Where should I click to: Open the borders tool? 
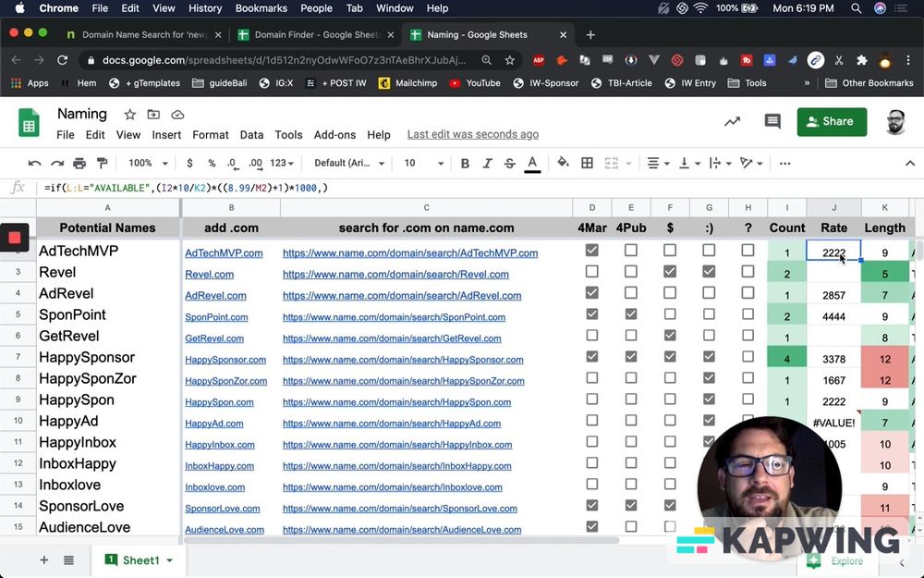[586, 163]
